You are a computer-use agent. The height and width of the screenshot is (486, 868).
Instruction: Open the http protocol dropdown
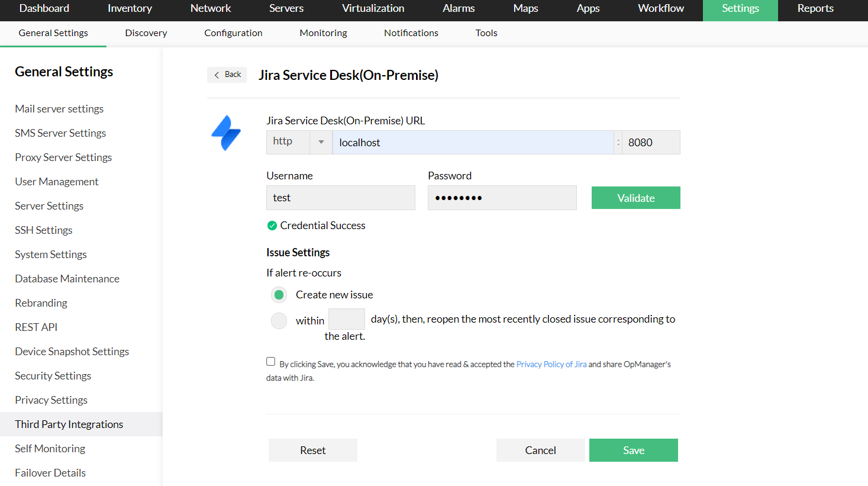point(320,142)
